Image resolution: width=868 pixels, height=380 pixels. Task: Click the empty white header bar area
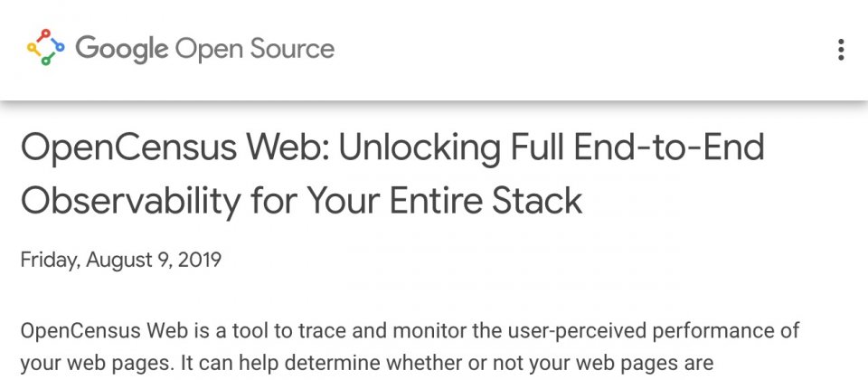coord(581,50)
